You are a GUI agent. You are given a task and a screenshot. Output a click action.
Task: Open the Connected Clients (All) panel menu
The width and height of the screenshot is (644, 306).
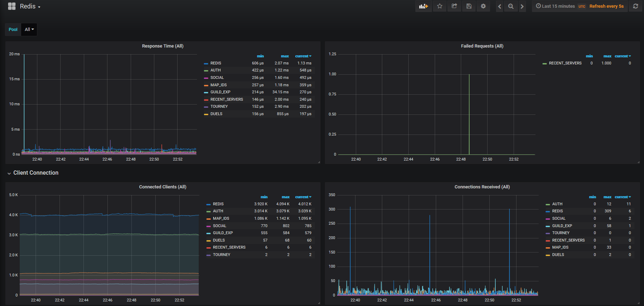tap(163, 187)
